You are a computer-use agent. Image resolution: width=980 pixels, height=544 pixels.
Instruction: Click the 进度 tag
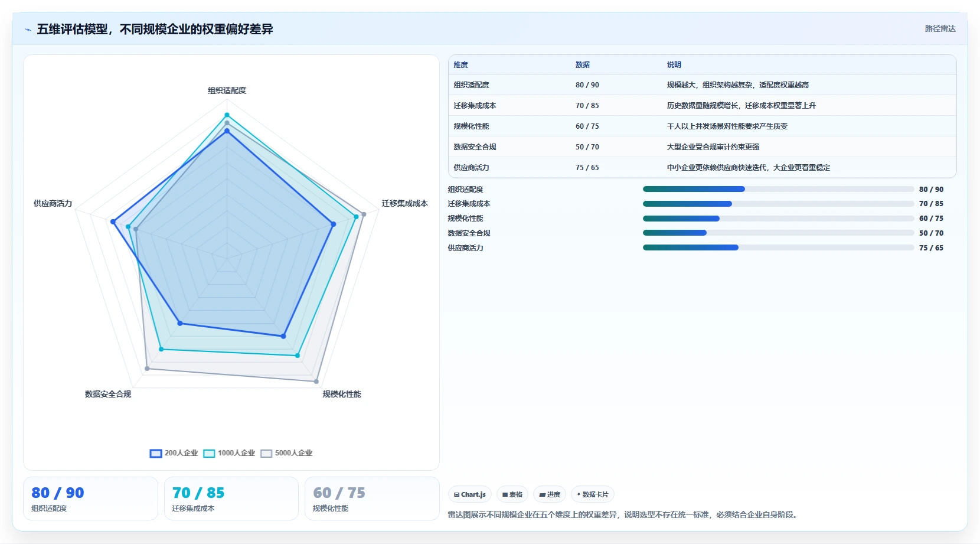(x=550, y=494)
